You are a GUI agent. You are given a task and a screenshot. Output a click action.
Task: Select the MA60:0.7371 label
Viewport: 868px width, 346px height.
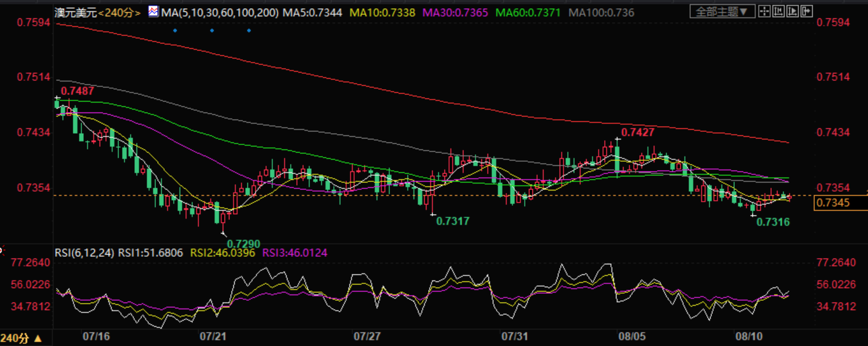(x=528, y=12)
